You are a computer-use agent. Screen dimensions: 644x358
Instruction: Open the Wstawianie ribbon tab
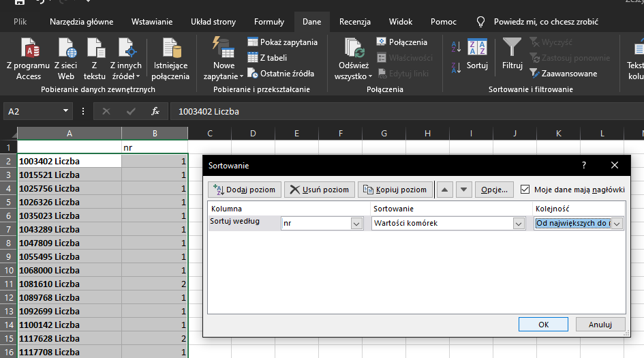[x=152, y=22]
